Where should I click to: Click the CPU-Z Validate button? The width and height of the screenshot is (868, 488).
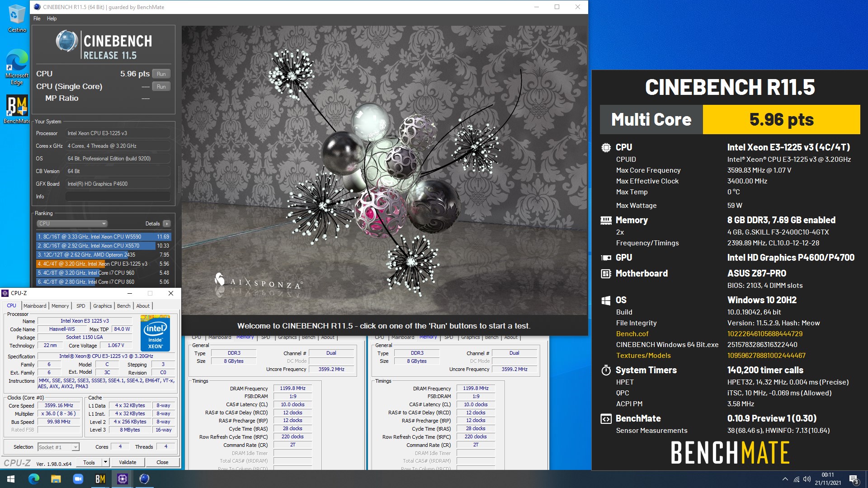point(127,462)
